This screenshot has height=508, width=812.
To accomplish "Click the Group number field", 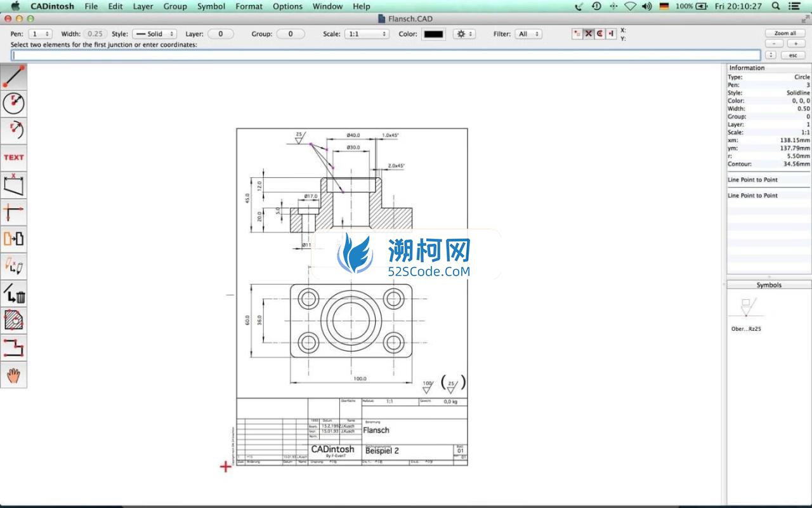I will tap(290, 34).
